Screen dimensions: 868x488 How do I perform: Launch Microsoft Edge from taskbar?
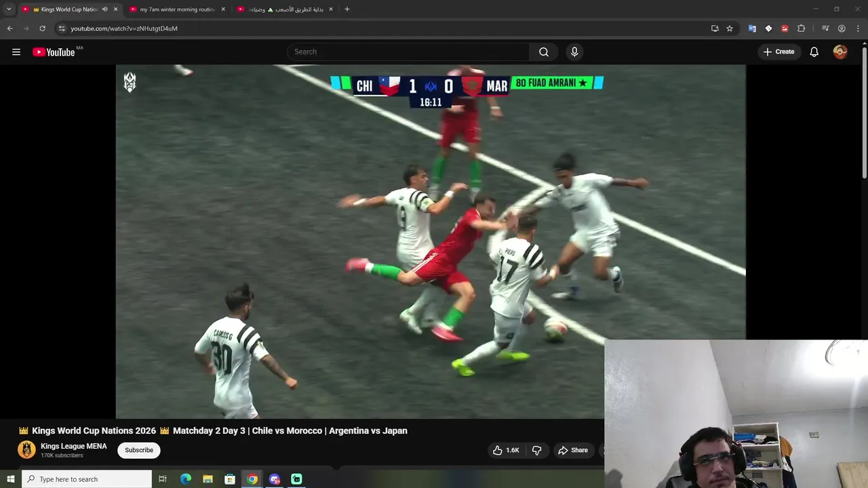[186, 479]
